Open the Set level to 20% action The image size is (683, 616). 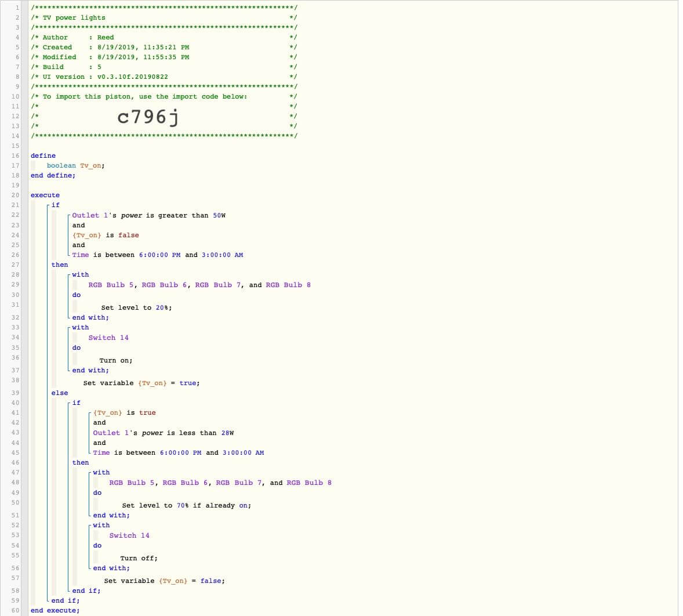point(136,307)
